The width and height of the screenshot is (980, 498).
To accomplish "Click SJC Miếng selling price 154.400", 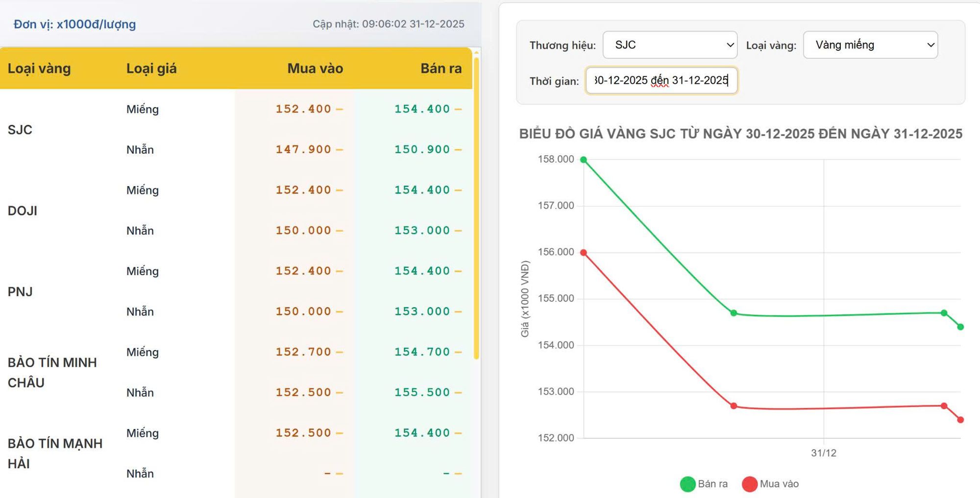I will [x=422, y=109].
